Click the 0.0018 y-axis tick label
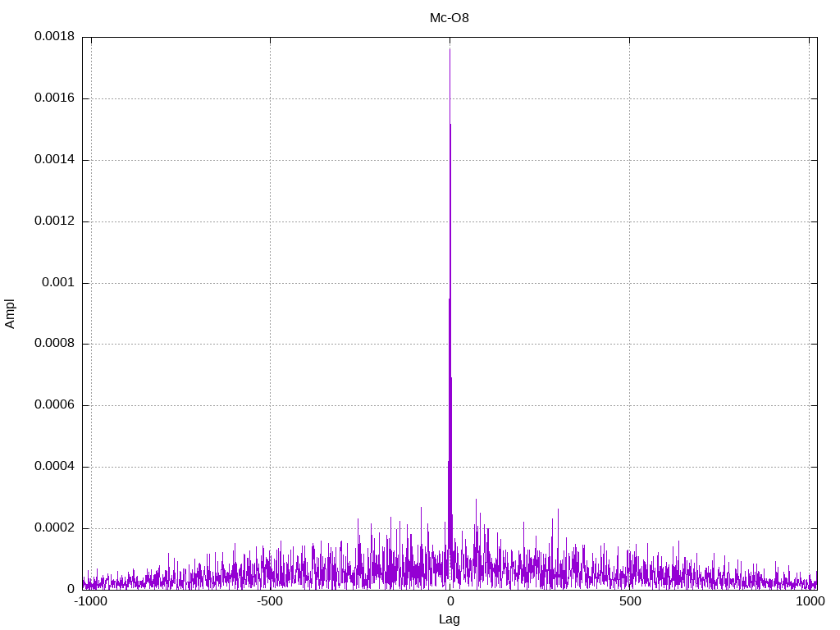Image resolution: width=840 pixels, height=630 pixels. pos(54,37)
